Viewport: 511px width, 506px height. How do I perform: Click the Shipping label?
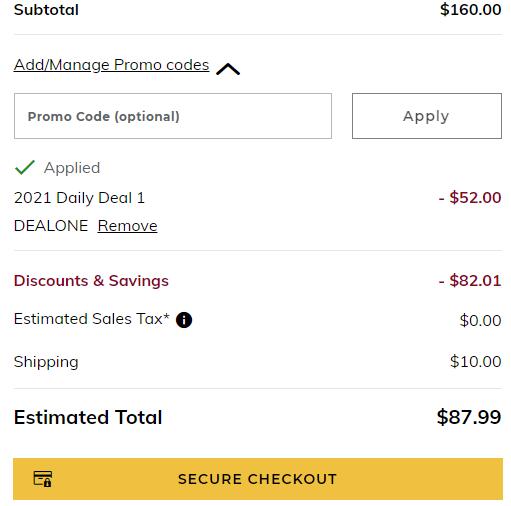[46, 362]
